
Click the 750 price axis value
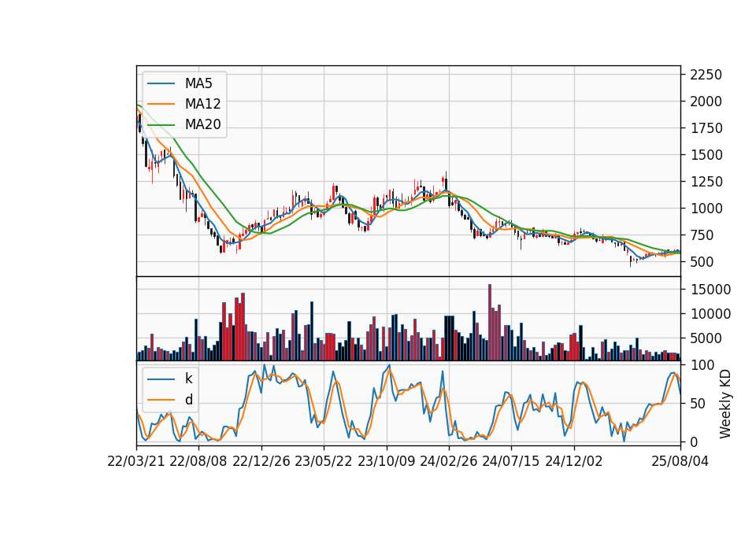702,235
